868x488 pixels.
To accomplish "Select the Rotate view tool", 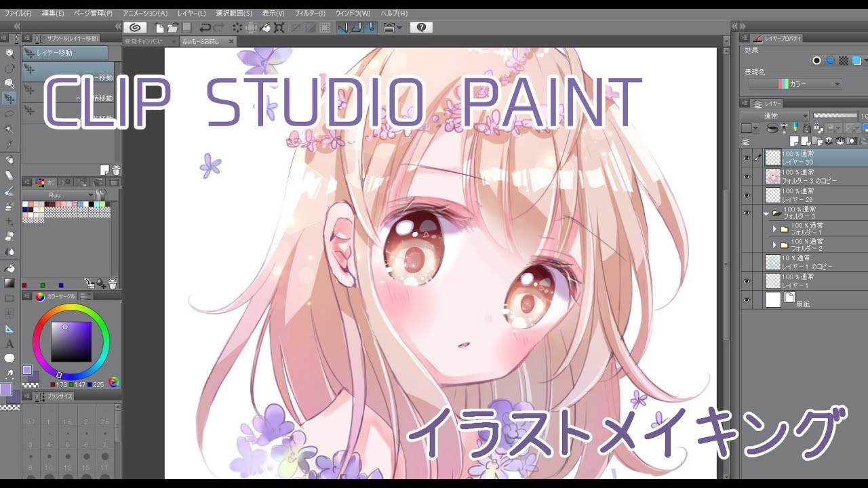I will (x=9, y=68).
